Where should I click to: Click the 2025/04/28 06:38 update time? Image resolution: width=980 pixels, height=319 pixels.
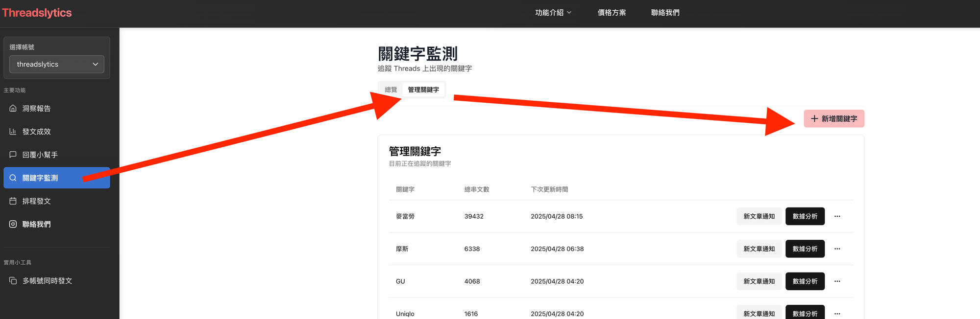[557, 249]
